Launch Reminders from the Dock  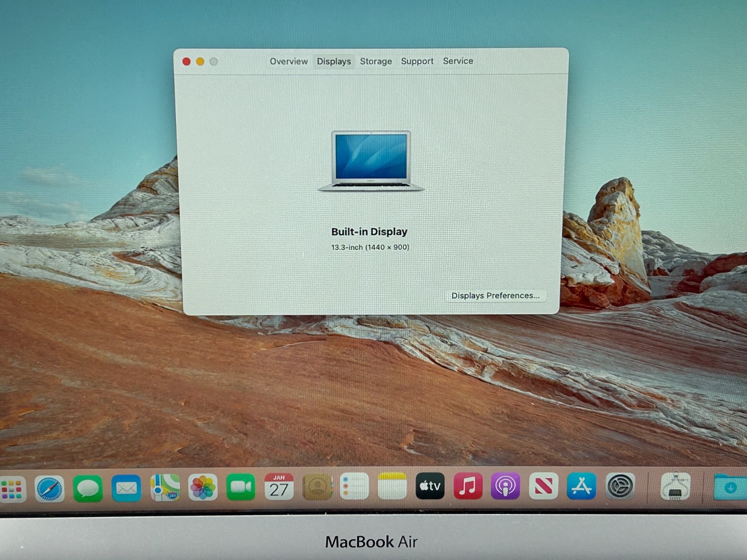coord(354,486)
